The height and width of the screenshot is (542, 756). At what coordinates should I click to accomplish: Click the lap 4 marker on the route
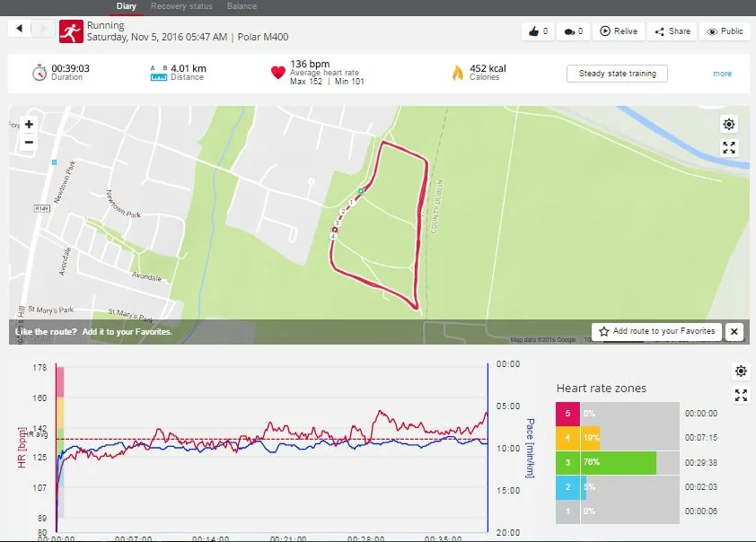point(333,236)
